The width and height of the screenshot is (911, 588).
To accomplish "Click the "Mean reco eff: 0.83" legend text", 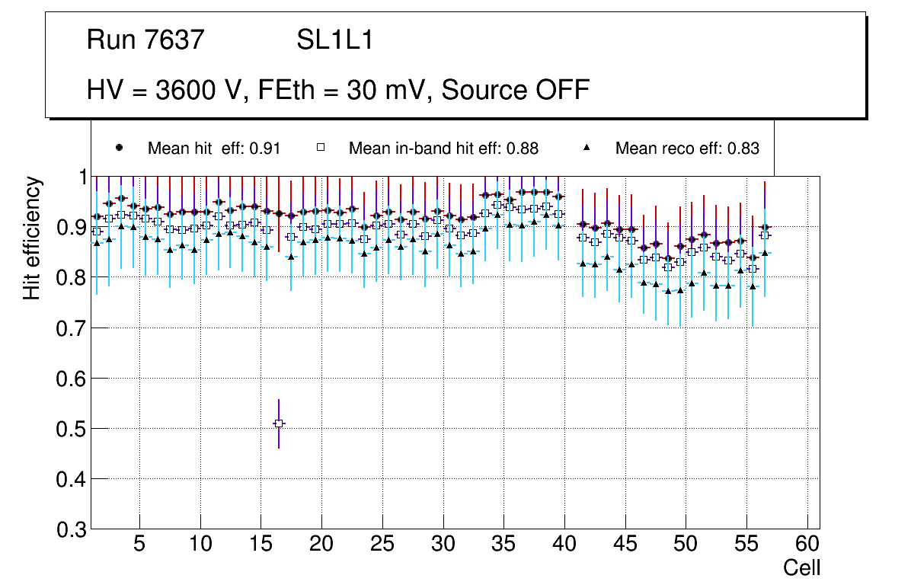I will (687, 149).
